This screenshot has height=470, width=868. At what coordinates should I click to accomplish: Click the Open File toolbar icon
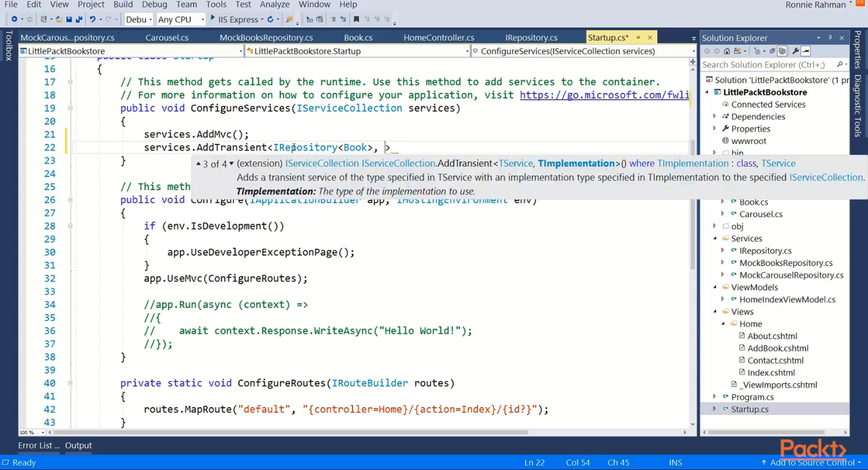pos(59,20)
